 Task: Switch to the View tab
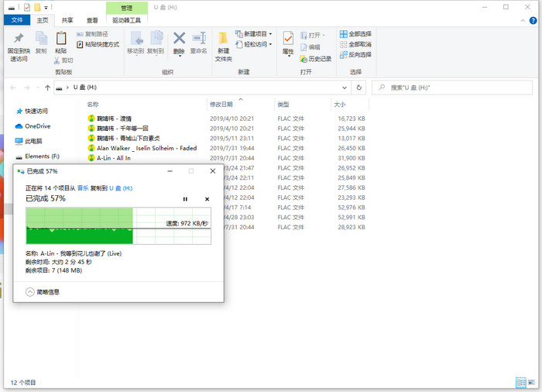click(x=92, y=20)
